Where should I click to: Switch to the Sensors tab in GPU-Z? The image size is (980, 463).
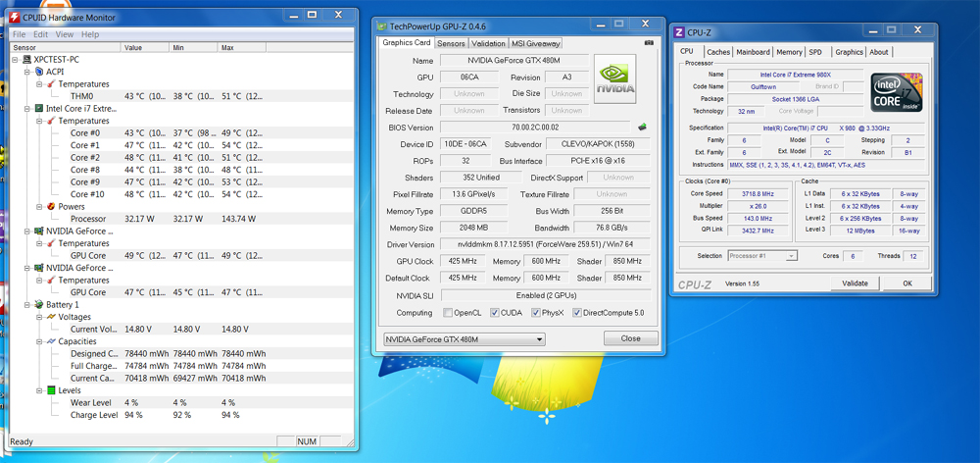tap(451, 44)
